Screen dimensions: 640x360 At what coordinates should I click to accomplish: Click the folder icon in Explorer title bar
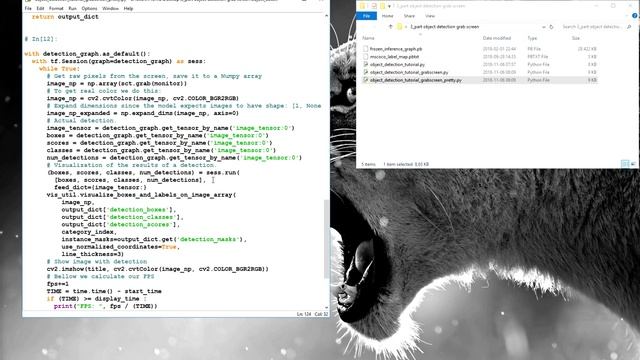click(x=362, y=6)
